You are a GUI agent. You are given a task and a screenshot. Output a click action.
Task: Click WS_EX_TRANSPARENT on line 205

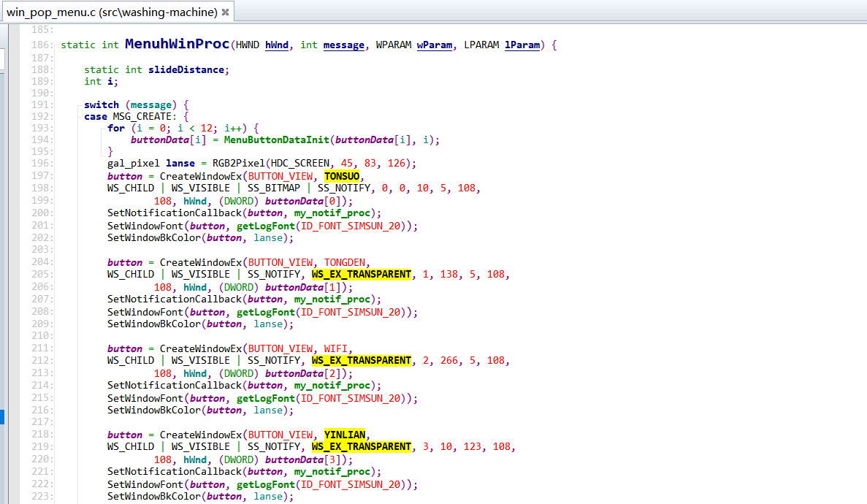(362, 275)
